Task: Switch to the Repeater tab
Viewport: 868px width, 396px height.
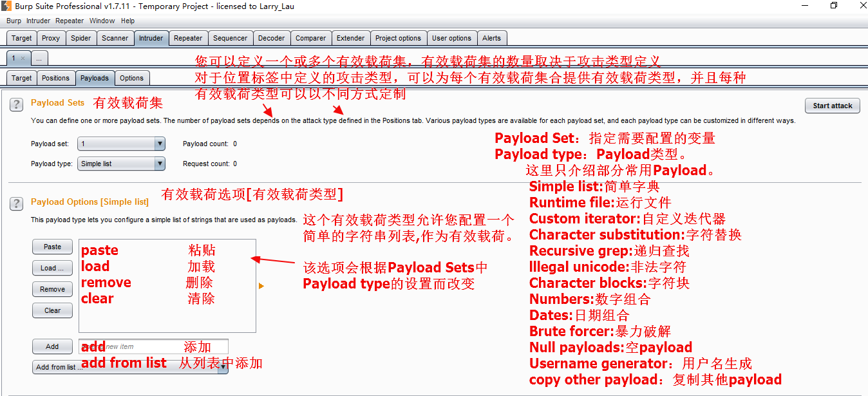Action: click(x=188, y=38)
